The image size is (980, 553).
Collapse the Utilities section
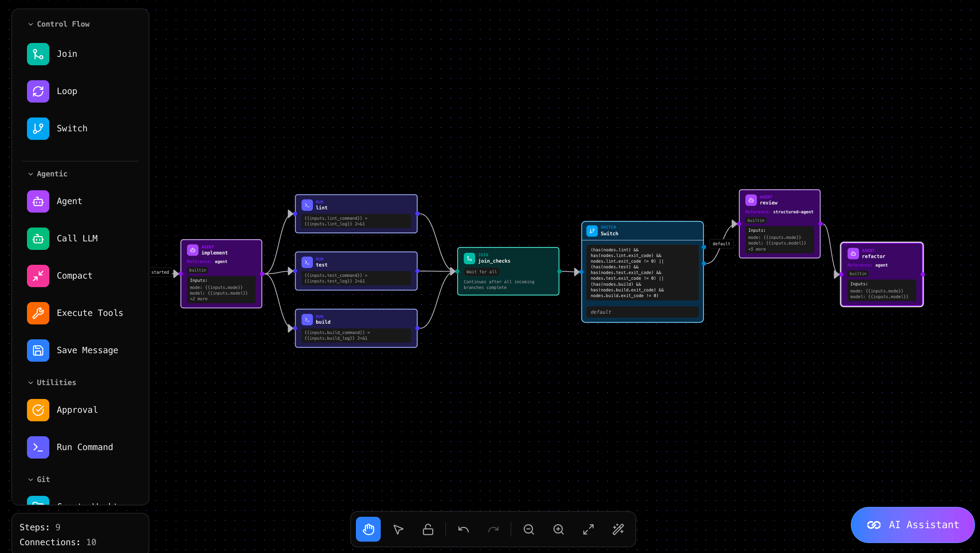point(52,383)
